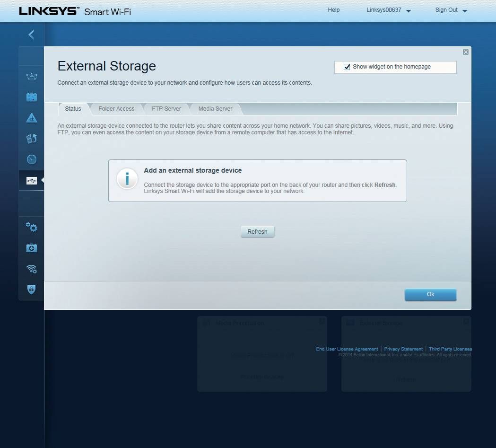The width and height of the screenshot is (496, 448).
Task: Click 'Add an external storage device' heading
Action: coord(192,170)
